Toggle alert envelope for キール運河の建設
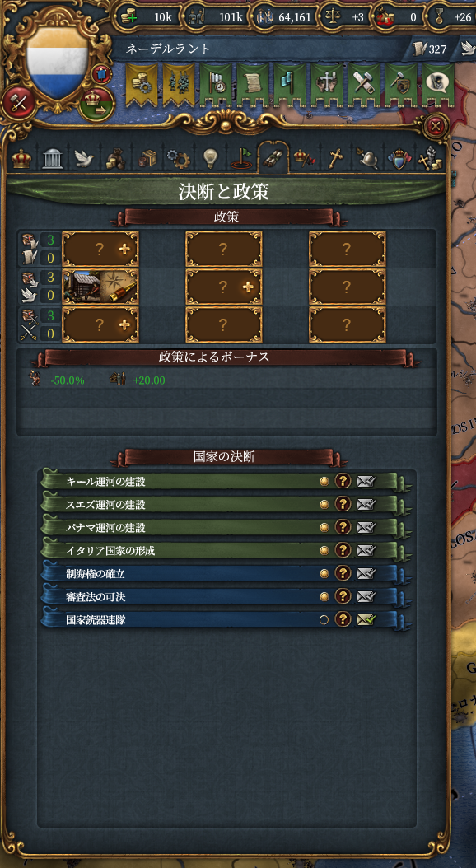This screenshot has height=868, width=476. 366,481
